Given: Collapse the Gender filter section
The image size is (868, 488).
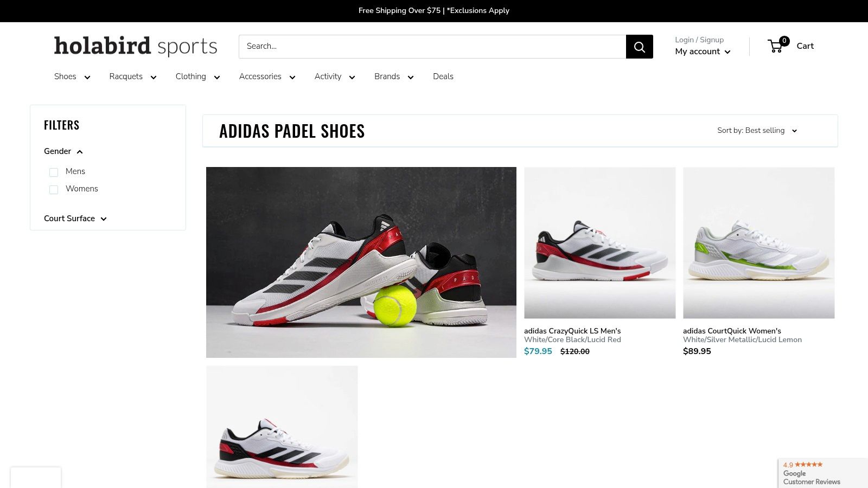Looking at the screenshot, I should click(x=63, y=151).
